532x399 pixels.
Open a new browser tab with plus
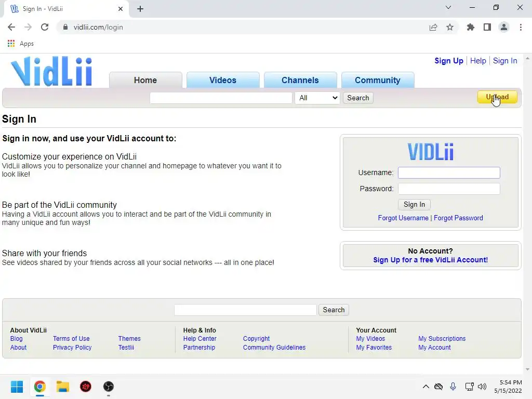(x=140, y=9)
